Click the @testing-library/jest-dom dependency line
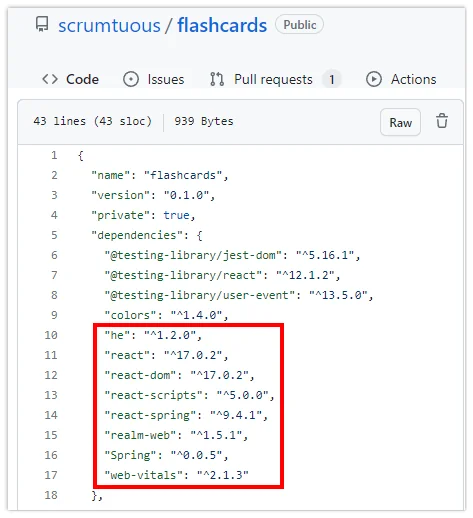 pyautogui.click(x=232, y=255)
